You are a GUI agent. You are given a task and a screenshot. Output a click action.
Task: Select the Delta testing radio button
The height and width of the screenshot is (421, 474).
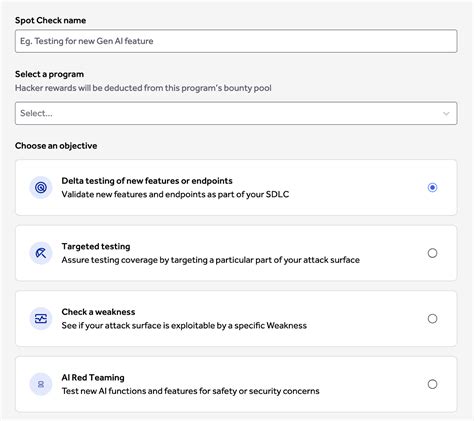coord(432,187)
